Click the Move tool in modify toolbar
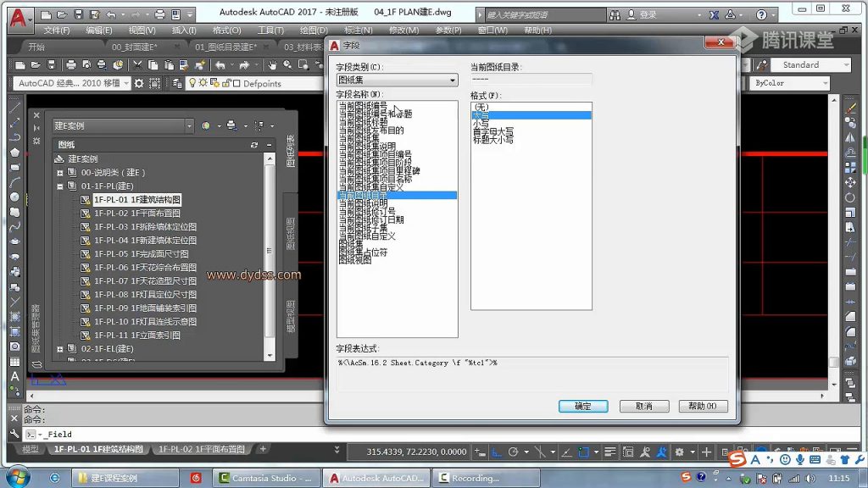Viewport: 868px width, 488px height. tap(850, 182)
